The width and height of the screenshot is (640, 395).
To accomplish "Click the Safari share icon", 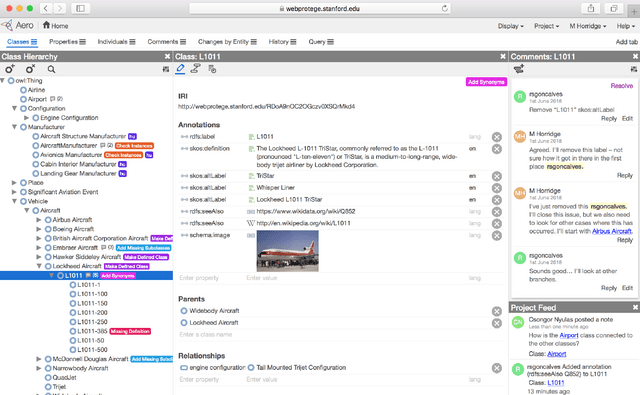I will [591, 8].
